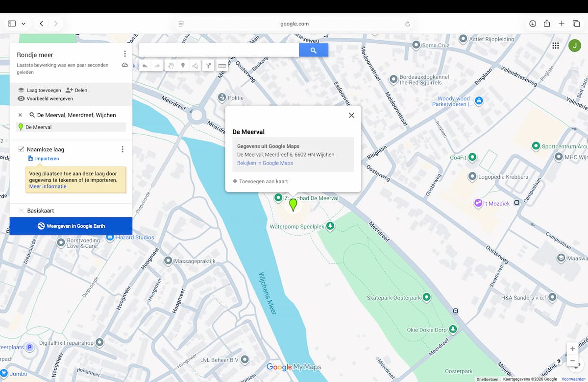Click the google.com address bar
This screenshot has height=382, width=588.
point(294,24)
